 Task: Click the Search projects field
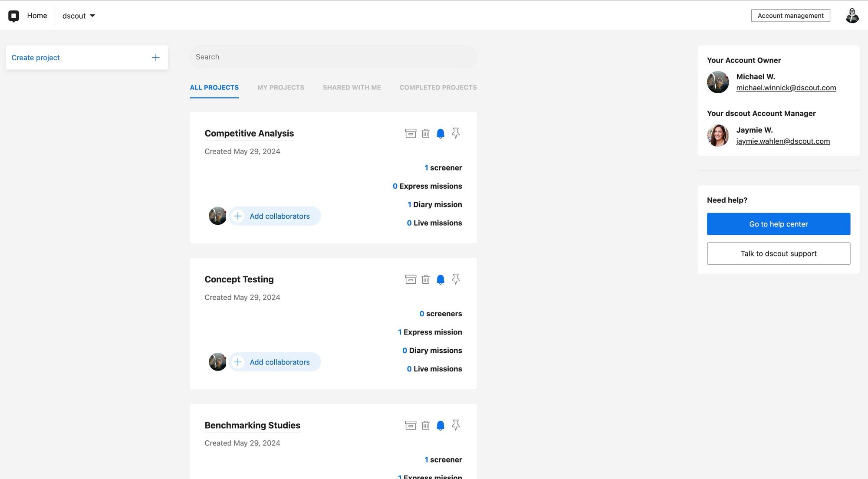click(333, 56)
